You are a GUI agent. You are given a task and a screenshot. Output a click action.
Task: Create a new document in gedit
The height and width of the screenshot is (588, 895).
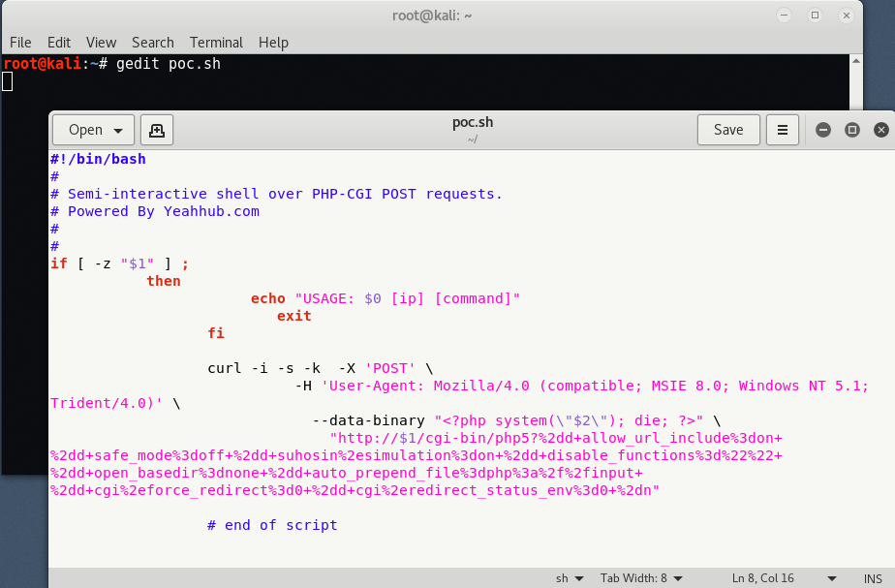tap(156, 130)
